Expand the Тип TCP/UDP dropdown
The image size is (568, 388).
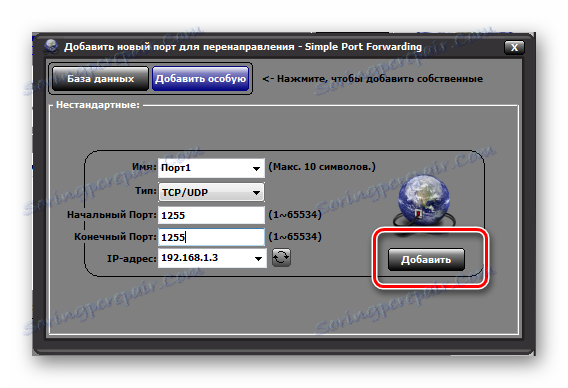coord(211,192)
